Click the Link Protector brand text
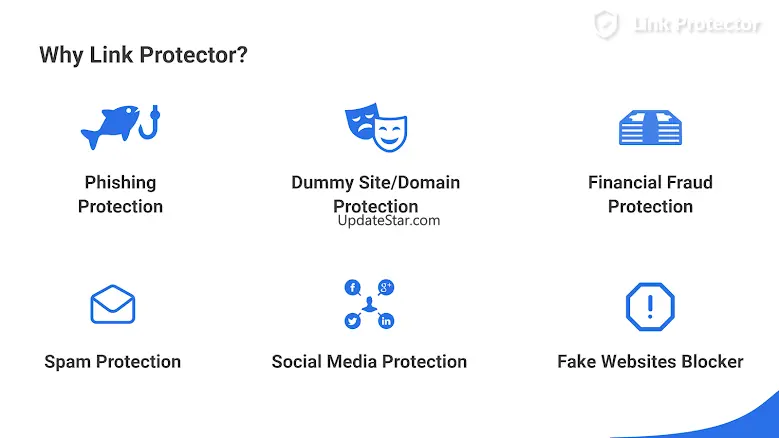The width and height of the screenshot is (779, 438). [697, 26]
